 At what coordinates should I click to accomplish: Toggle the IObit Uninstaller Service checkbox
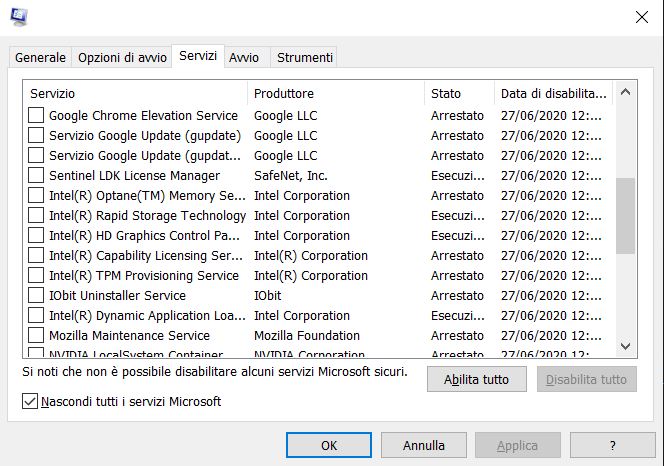coord(36,295)
